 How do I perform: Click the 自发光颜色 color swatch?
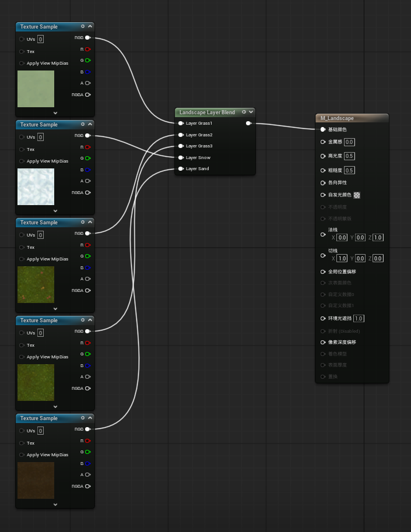tap(357, 195)
